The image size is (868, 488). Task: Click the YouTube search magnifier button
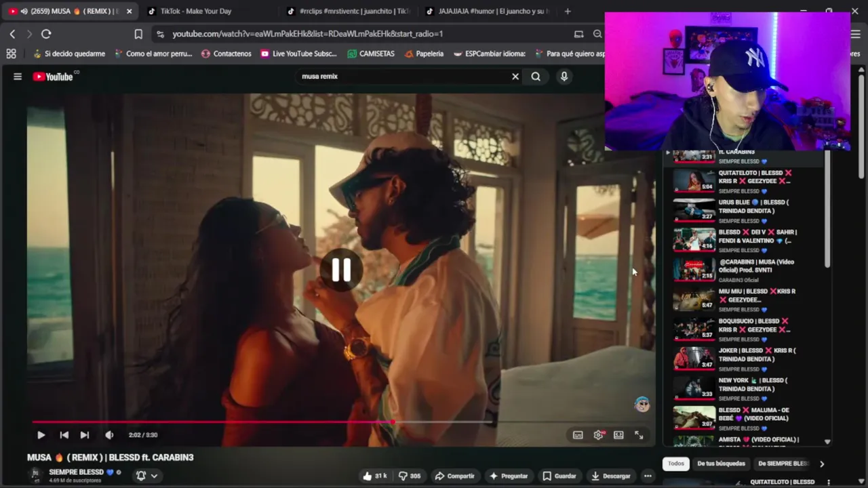[536, 77]
